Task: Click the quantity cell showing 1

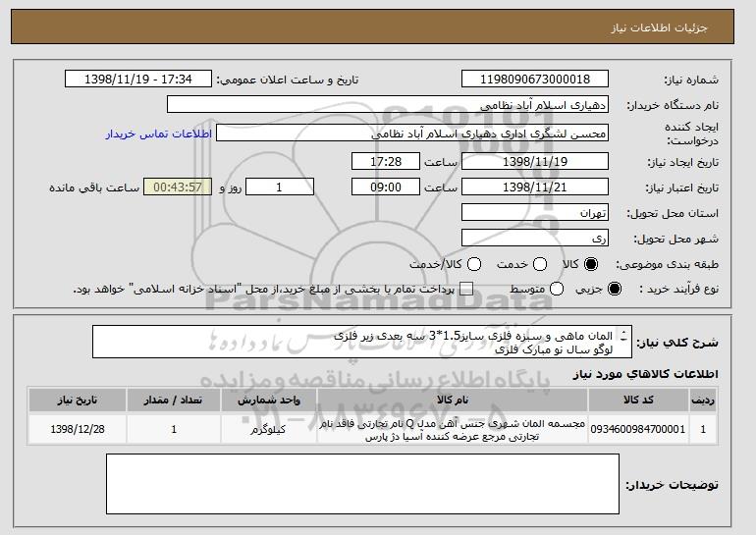Action: pos(174,429)
